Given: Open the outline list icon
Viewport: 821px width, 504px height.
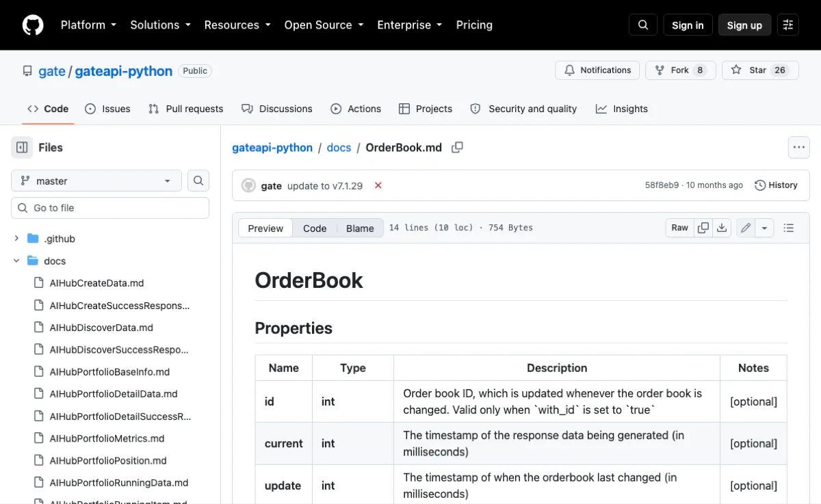Looking at the screenshot, I should tap(789, 228).
